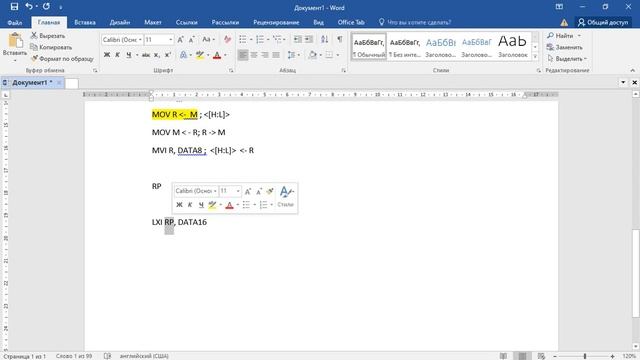
Task: Toggle italic (К) in the ribbon
Action: coord(118,55)
